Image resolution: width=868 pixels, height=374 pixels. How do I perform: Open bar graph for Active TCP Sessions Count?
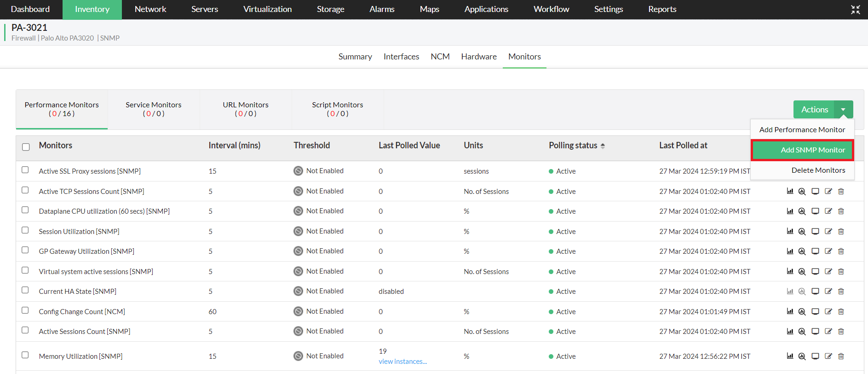click(x=790, y=191)
